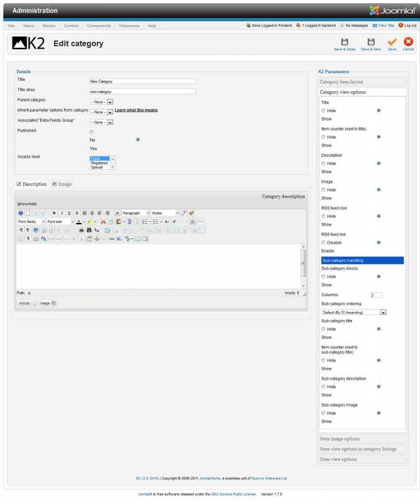Open the Parent category dropdown

101,102
